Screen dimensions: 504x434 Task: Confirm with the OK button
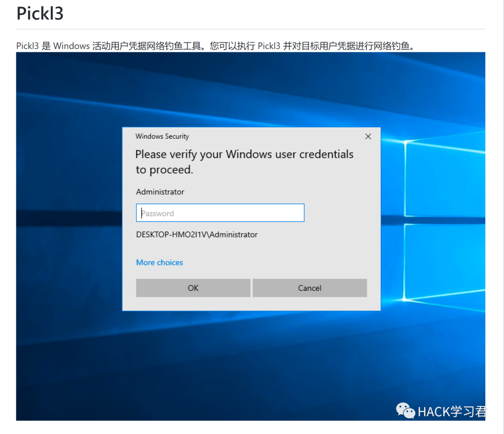193,288
